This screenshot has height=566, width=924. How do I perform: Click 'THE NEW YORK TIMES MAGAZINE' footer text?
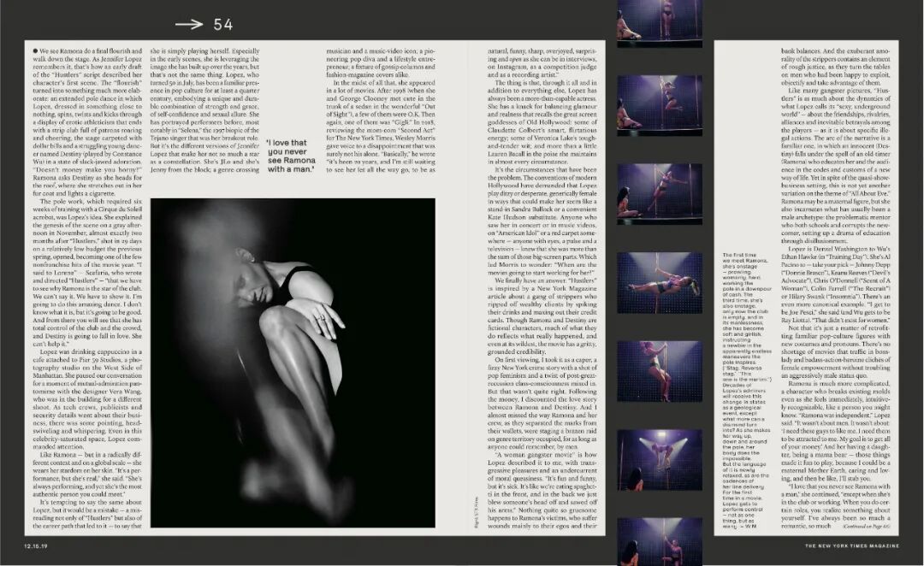pos(852,546)
